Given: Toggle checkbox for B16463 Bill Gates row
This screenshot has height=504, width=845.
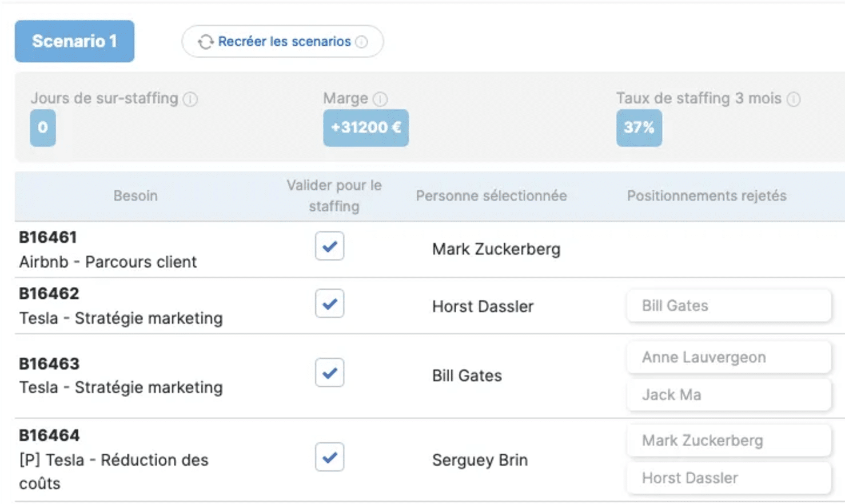Looking at the screenshot, I should 329,373.
